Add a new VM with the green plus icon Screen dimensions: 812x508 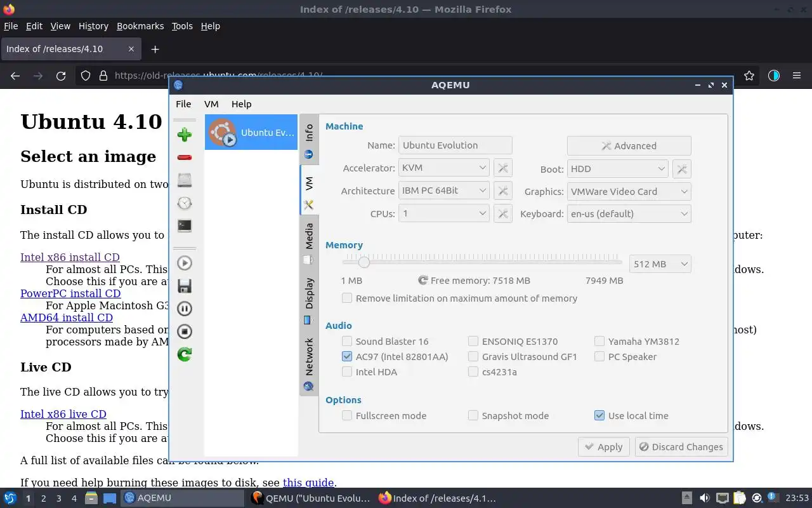pyautogui.click(x=185, y=134)
